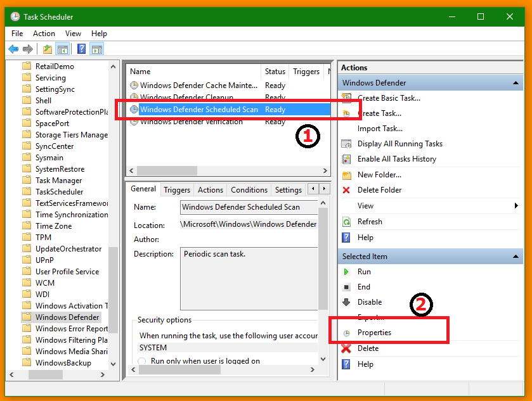Screen dimensions: 532x401
Task: Collapse the Selected Item section
Action: [x=517, y=257]
